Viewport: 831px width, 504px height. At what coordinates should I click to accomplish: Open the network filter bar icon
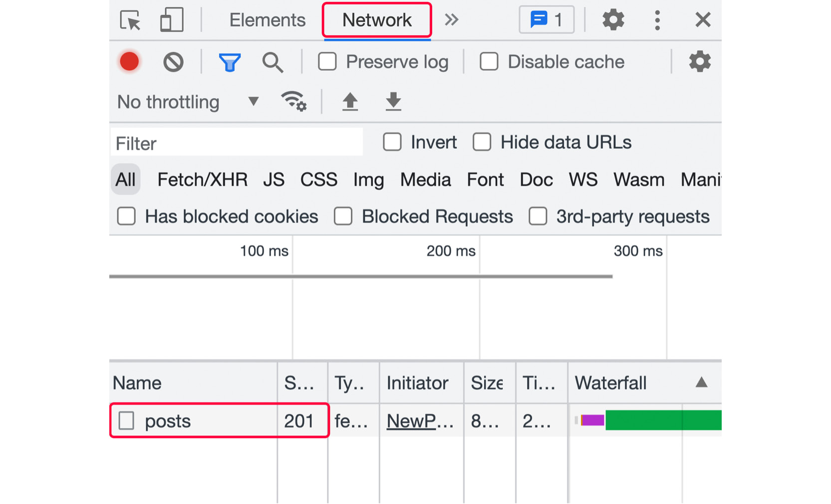click(230, 61)
